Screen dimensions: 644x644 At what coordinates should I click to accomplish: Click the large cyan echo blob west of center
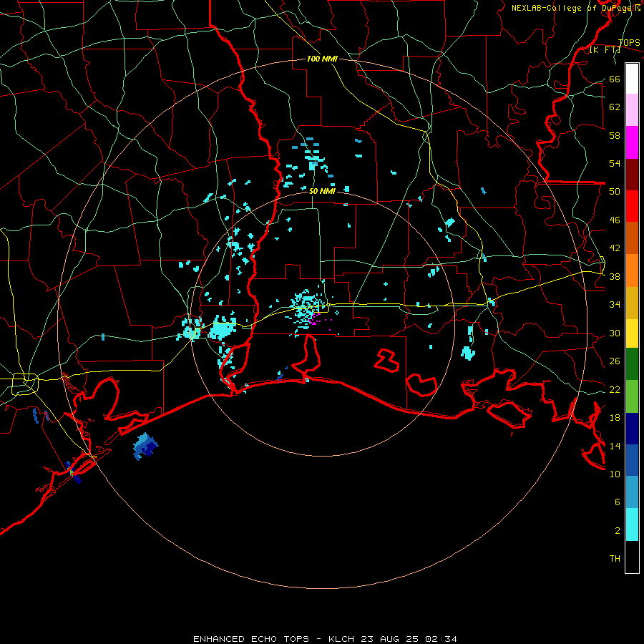223,327
